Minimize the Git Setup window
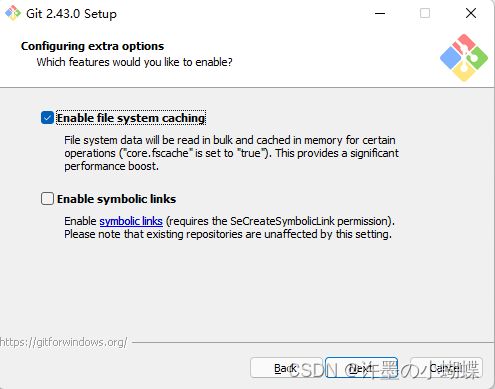The height and width of the screenshot is (389, 495). (x=380, y=13)
